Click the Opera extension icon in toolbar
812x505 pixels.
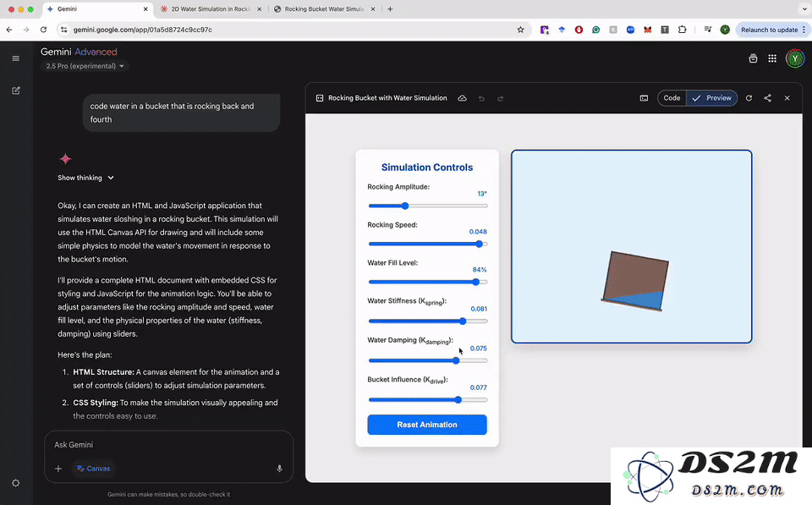pyautogui.click(x=579, y=30)
